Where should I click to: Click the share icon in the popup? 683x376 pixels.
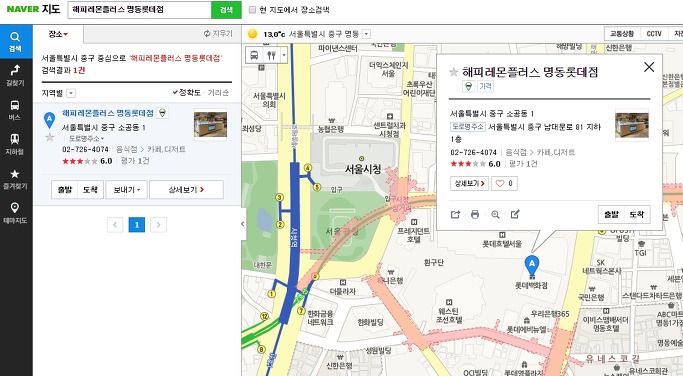(x=455, y=214)
